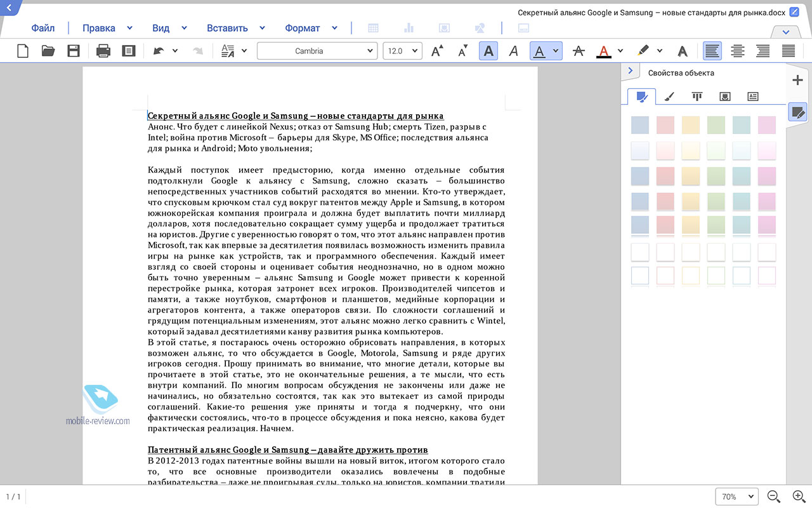Click the .docx filename in the title bar
This screenshot has height=508, width=812.
pyautogui.click(x=651, y=12)
